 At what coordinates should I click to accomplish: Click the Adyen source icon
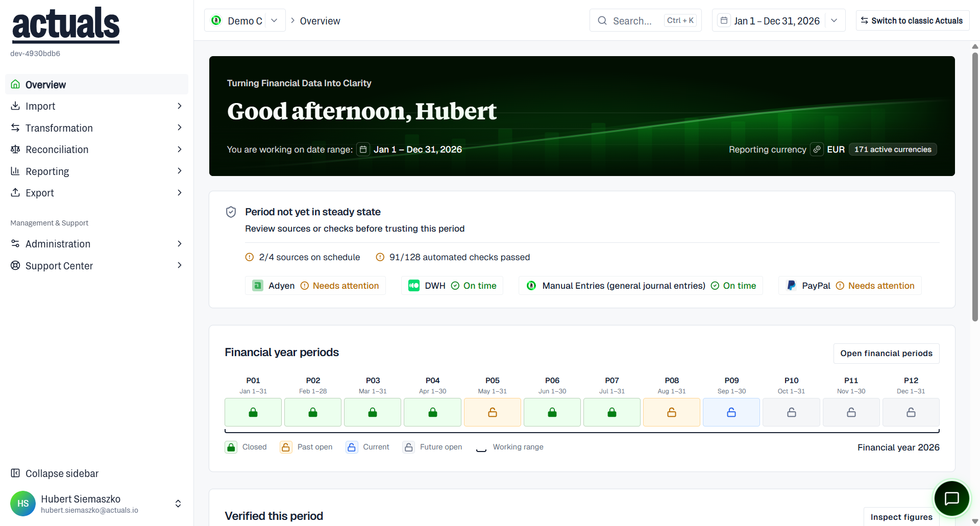tap(258, 286)
